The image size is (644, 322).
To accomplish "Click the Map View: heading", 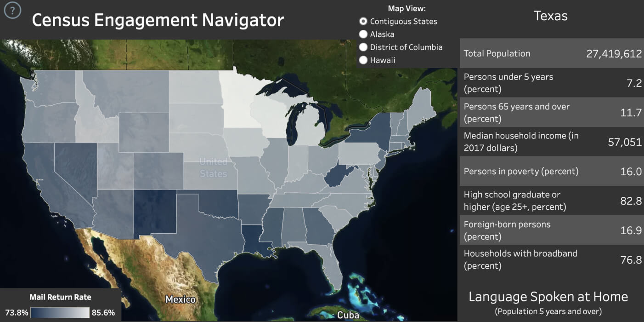I will point(407,8).
